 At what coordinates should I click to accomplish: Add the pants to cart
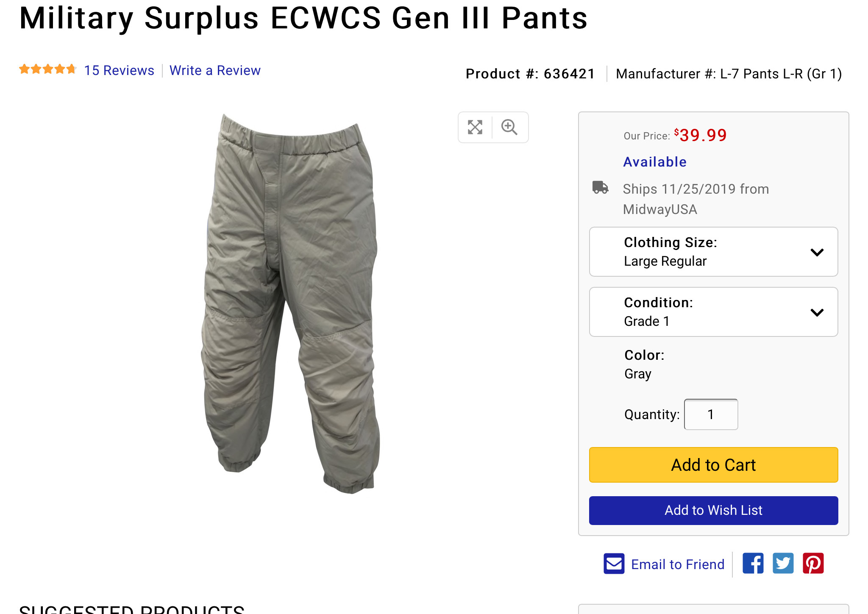[x=713, y=465]
